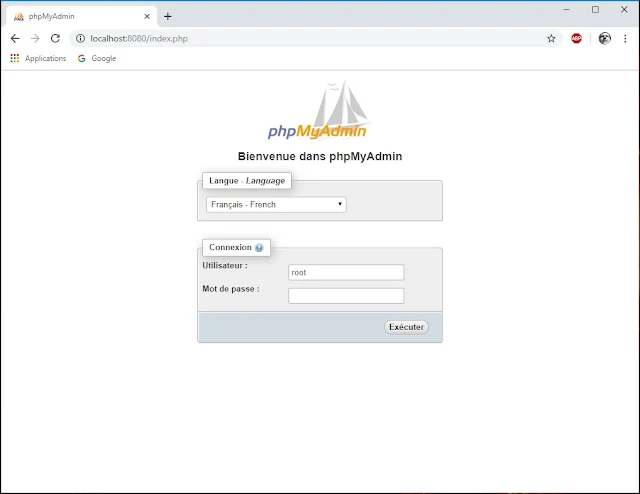The height and width of the screenshot is (494, 640).
Task: Bookmark this page with the star icon
Action: (551, 38)
